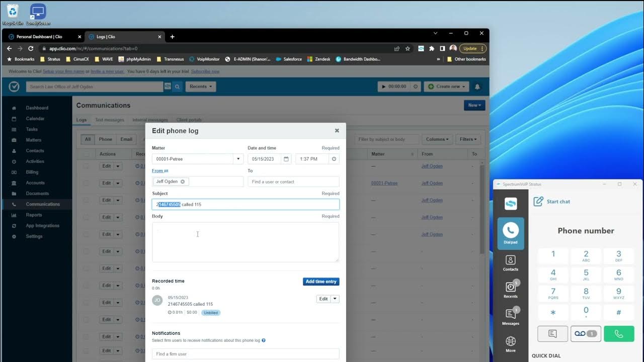This screenshot has height=362, width=644.
Task: Open Reports in Clio sidebar
Action: coord(34,215)
